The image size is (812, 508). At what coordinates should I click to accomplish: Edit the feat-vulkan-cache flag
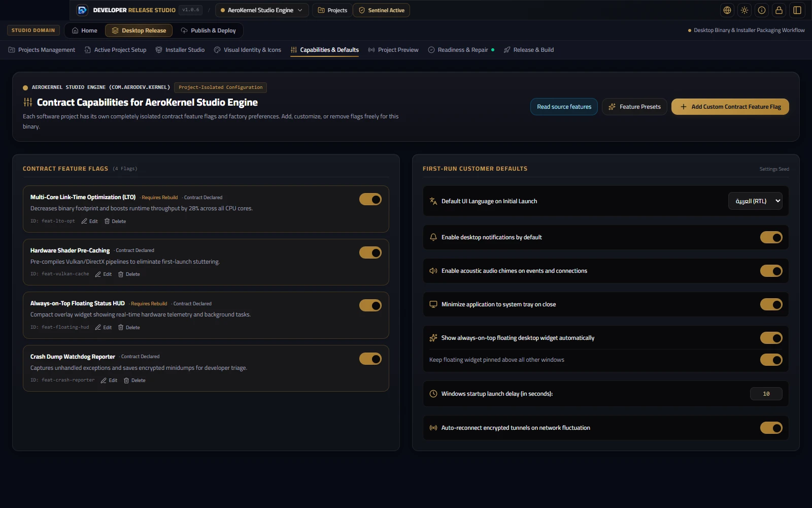click(104, 274)
